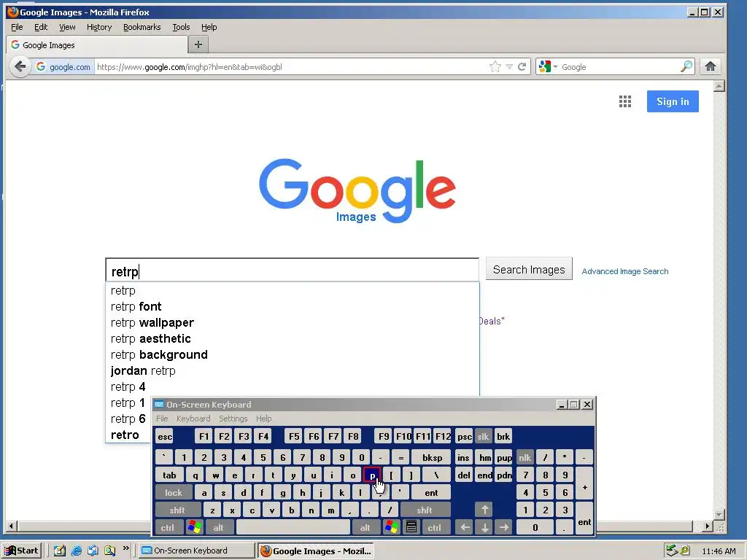
Task: Open the On-Screen Keyboard Settings menu
Action: pyautogui.click(x=233, y=419)
